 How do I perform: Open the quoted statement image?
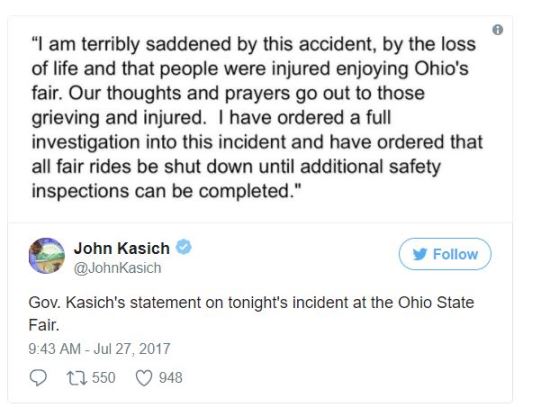(260, 119)
